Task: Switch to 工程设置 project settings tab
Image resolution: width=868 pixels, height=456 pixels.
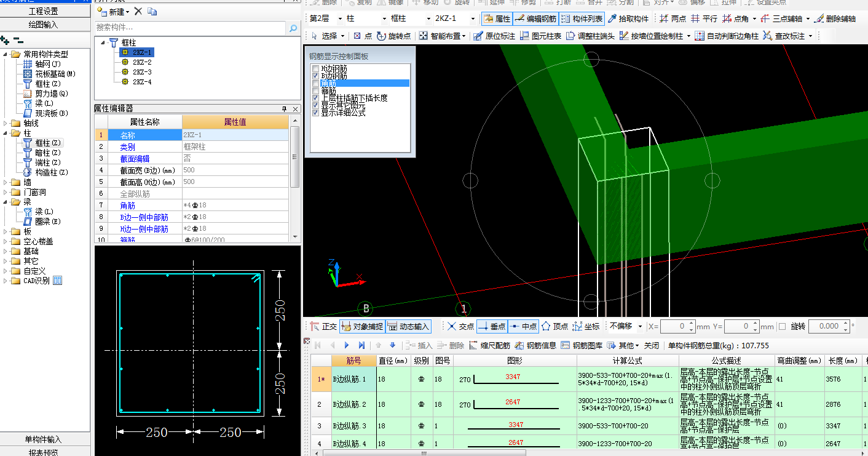Action: pos(44,11)
